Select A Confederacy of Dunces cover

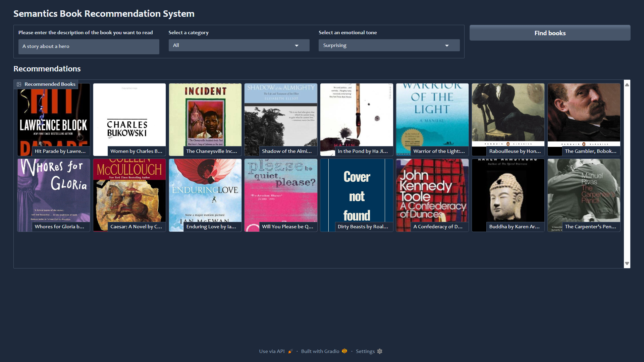click(x=432, y=195)
